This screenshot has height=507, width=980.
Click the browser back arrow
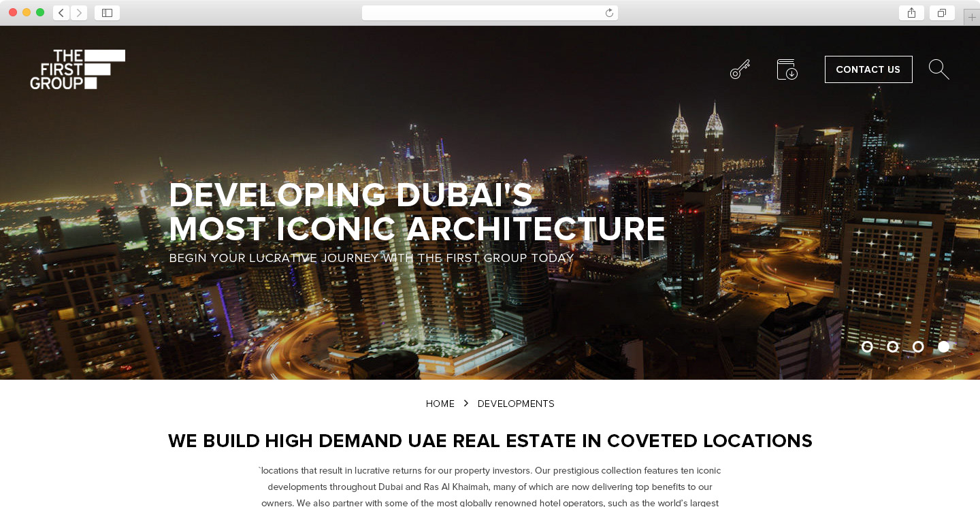61,13
